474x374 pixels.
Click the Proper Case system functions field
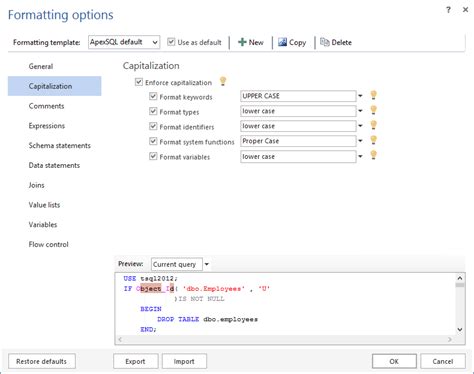[x=298, y=141]
